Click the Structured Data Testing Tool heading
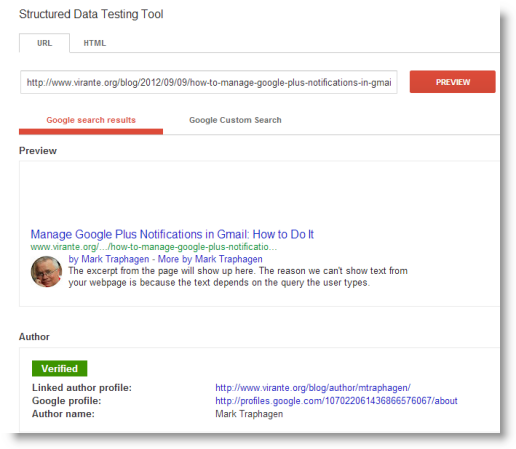516x449 pixels. pyautogui.click(x=91, y=14)
